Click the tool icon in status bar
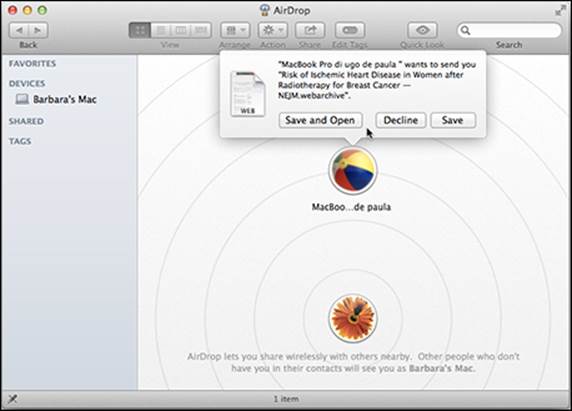 13,399
